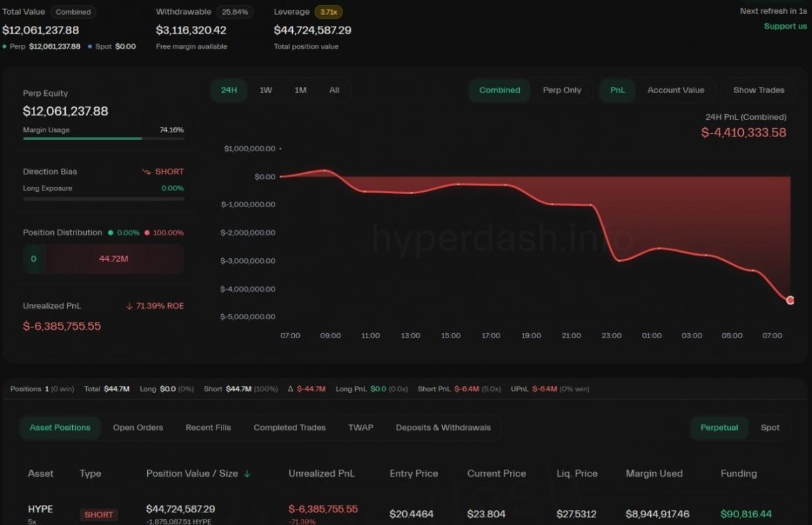812x525 pixels.
Task: Click the Margin Usage progress bar
Action: click(103, 139)
